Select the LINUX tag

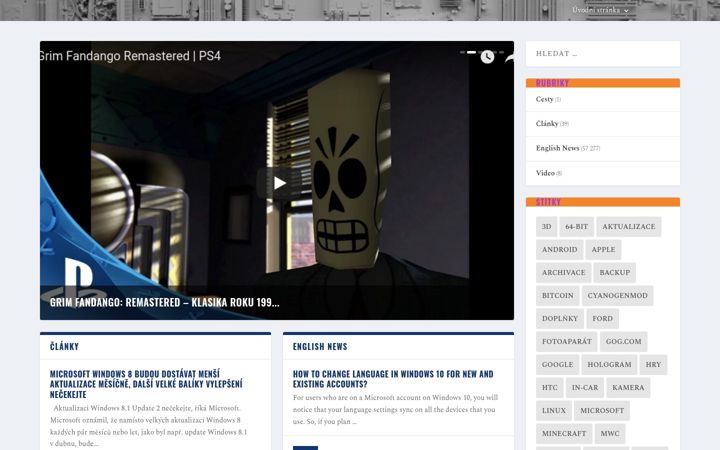(x=553, y=410)
